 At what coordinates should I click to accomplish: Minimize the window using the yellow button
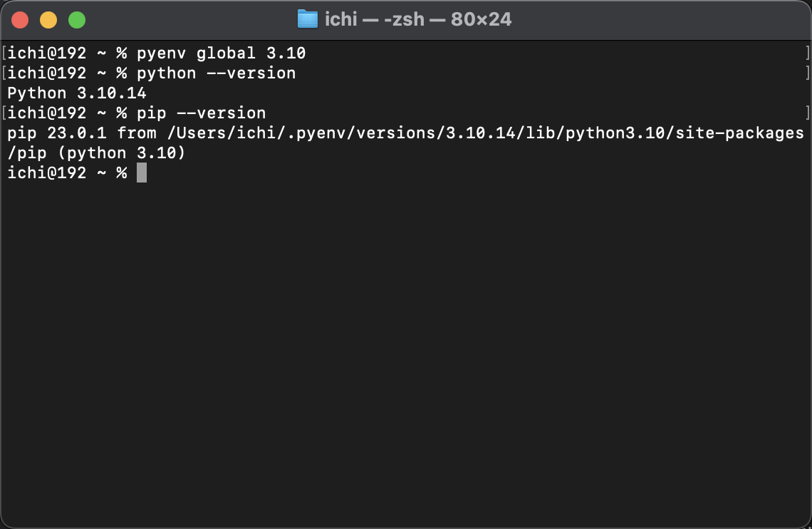[x=48, y=20]
